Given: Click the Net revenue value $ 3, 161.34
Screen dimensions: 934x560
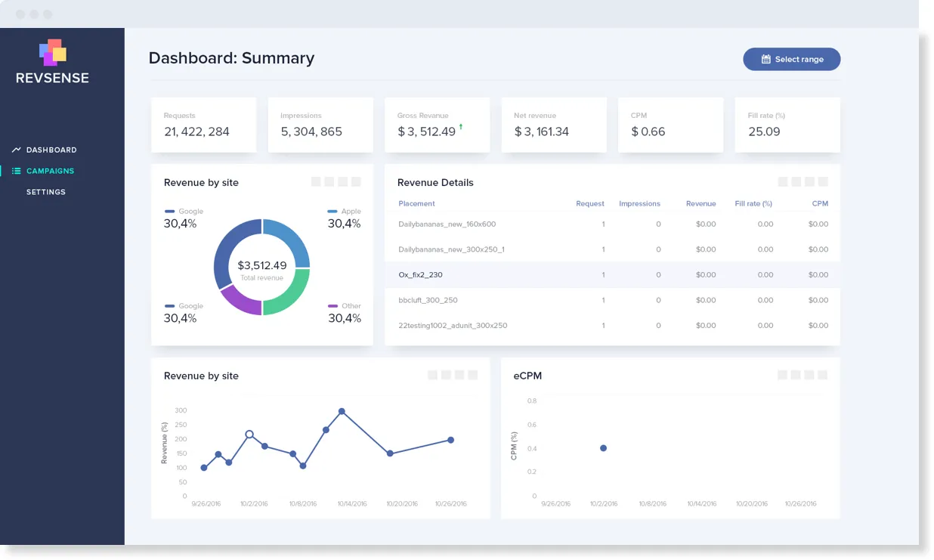Looking at the screenshot, I should tap(542, 131).
